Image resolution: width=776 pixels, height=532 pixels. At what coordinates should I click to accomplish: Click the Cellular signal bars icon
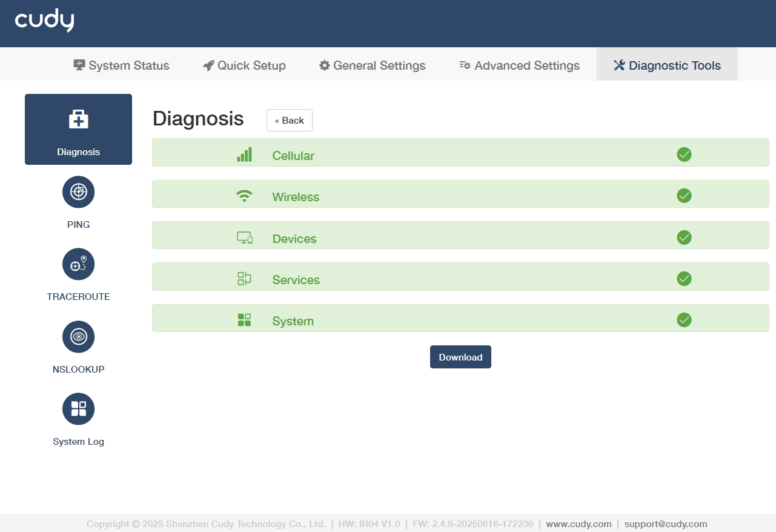(x=244, y=155)
